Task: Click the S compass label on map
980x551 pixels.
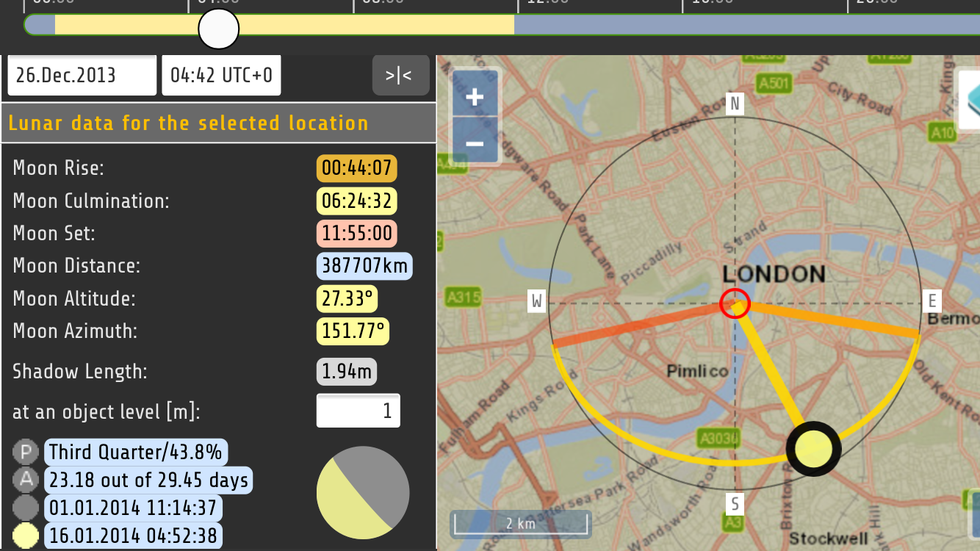Action: click(734, 503)
